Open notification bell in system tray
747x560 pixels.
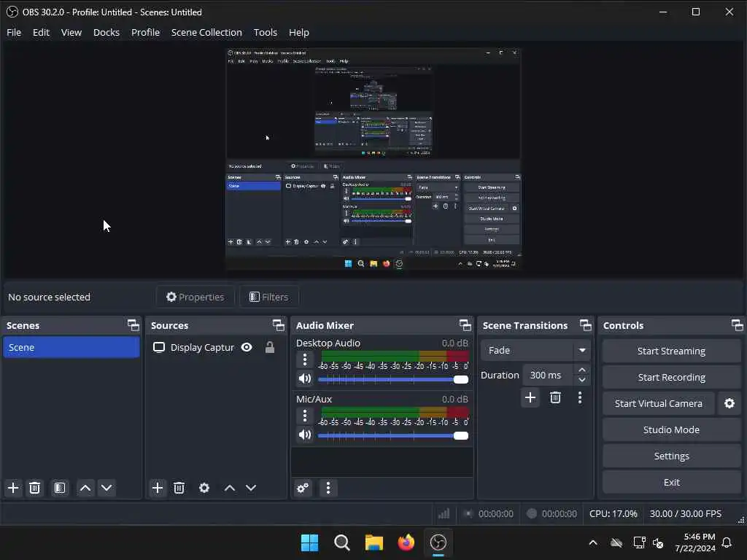727,542
